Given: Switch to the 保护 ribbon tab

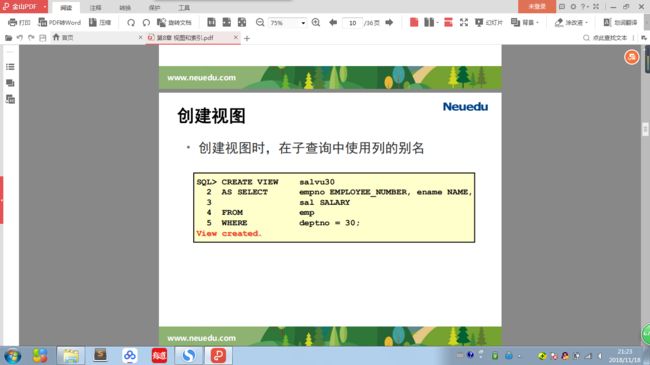Looking at the screenshot, I should pyautogui.click(x=154, y=7).
